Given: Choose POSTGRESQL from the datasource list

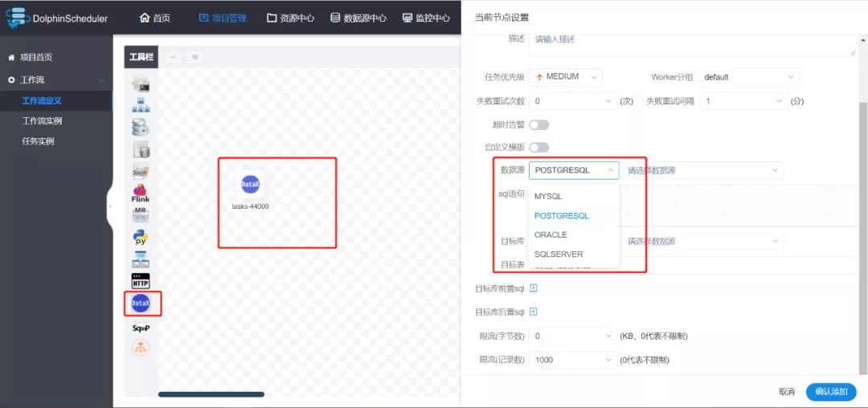Looking at the screenshot, I should 574,215.
